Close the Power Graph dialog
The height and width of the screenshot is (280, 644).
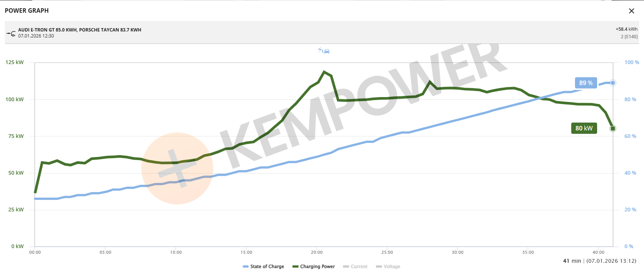pos(631,11)
